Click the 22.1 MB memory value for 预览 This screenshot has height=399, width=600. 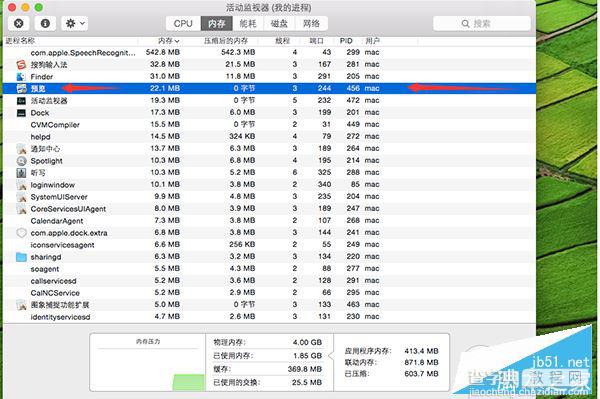point(165,88)
